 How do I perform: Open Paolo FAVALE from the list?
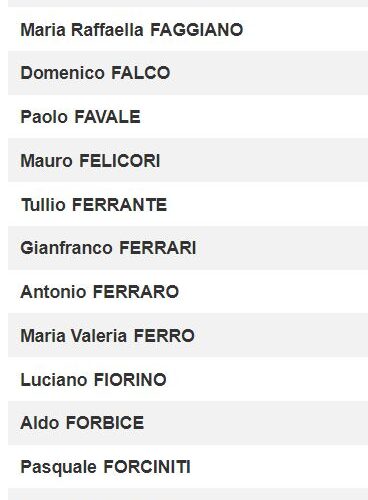pyautogui.click(x=80, y=117)
